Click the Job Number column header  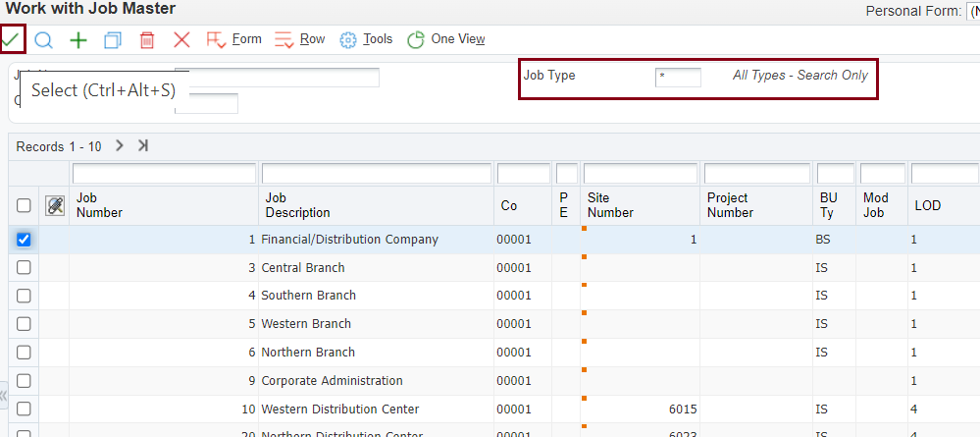[x=164, y=205]
